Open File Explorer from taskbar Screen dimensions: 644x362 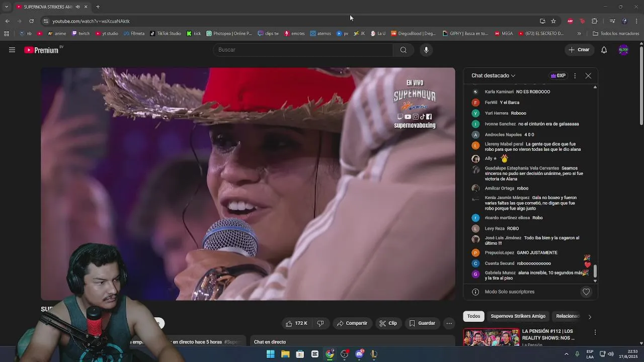click(285, 354)
